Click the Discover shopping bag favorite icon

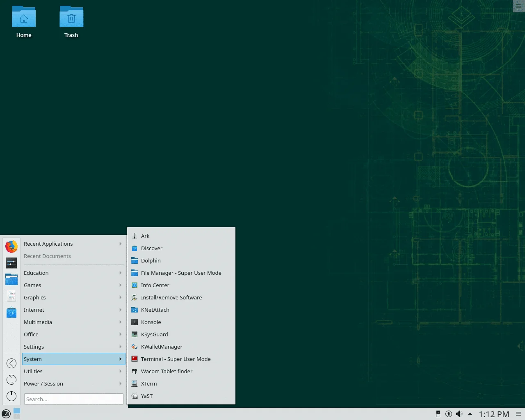[11, 313]
